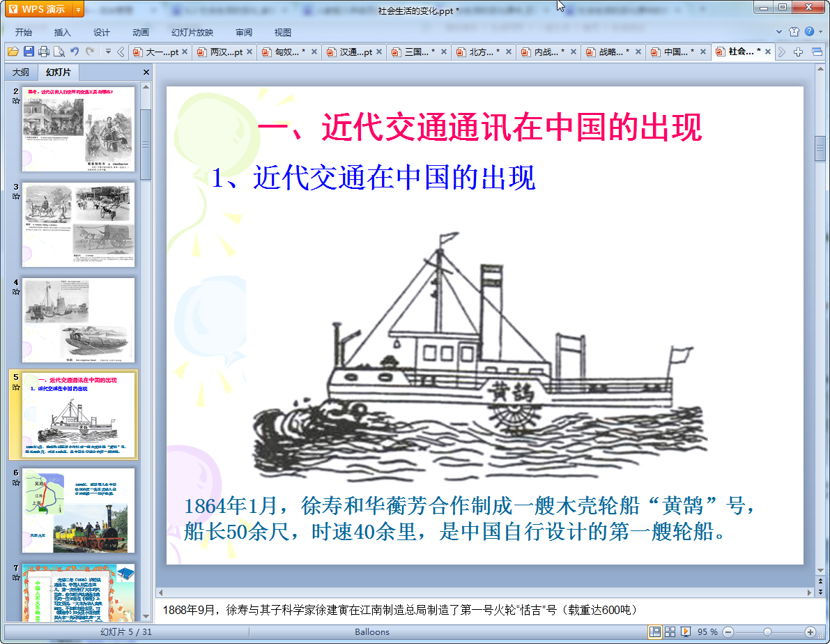The height and width of the screenshot is (644, 830).
Task: Expand the ribbon with the chevron down
Action: click(x=779, y=32)
